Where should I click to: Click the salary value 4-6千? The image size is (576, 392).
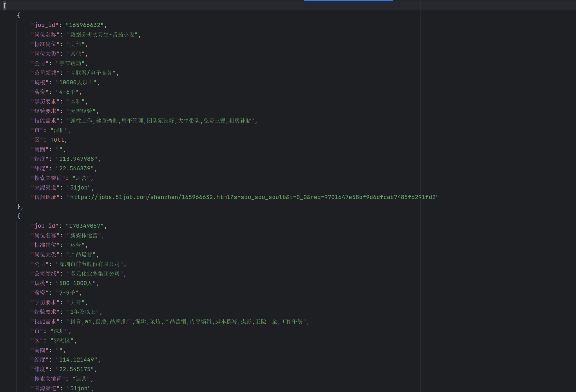click(67, 92)
